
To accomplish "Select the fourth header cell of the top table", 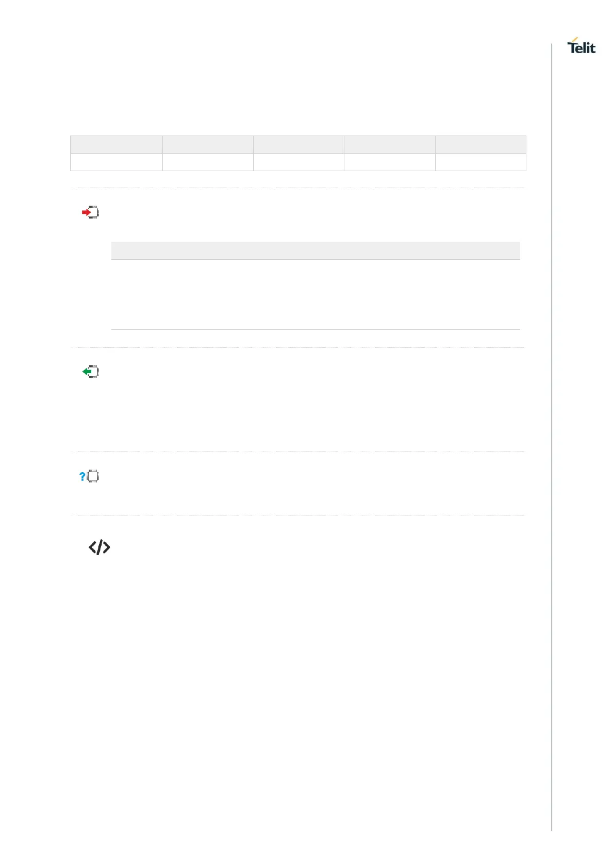I will [x=389, y=144].
